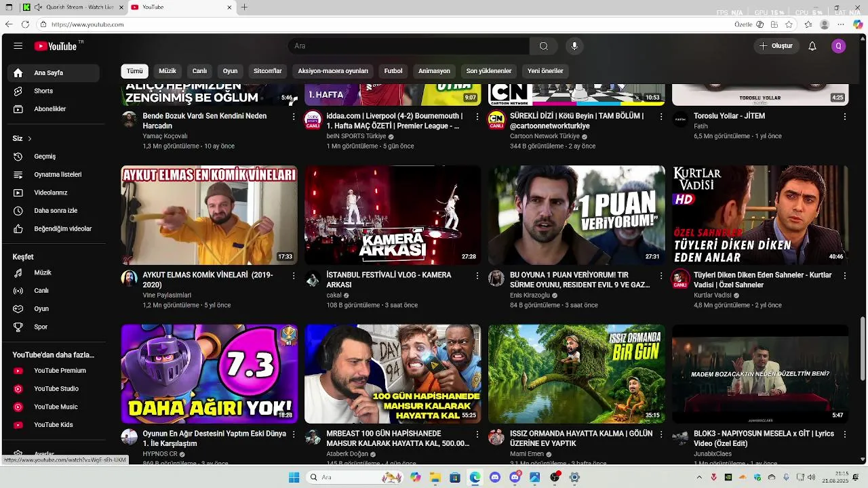Open options for AYKUT ELMAS KOMİK VİNELARİ video

click(x=294, y=276)
